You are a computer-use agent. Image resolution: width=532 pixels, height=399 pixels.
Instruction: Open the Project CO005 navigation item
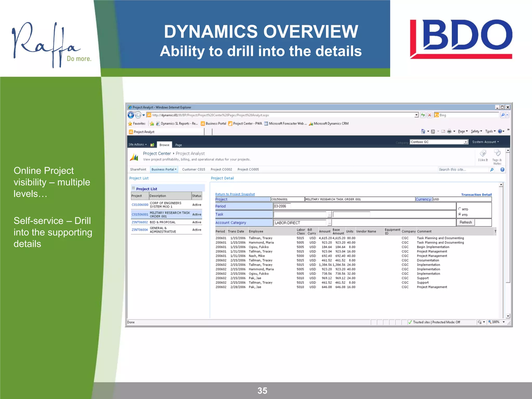coord(248,169)
